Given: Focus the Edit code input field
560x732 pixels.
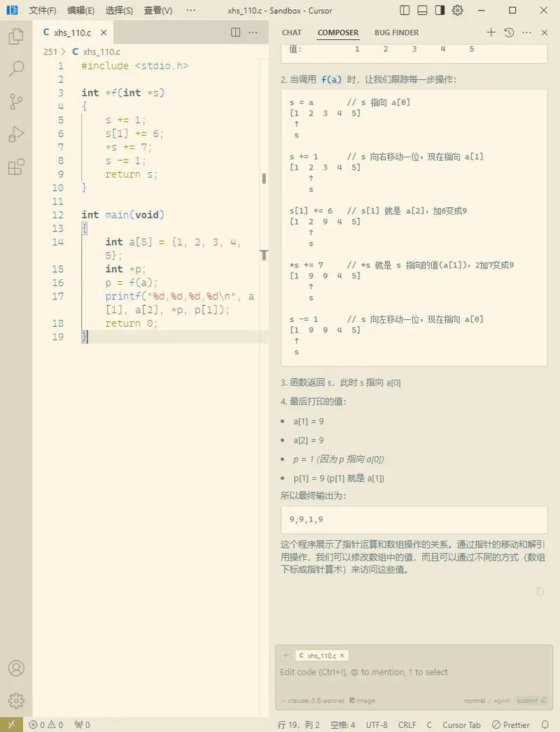Looking at the screenshot, I should click(414, 673).
